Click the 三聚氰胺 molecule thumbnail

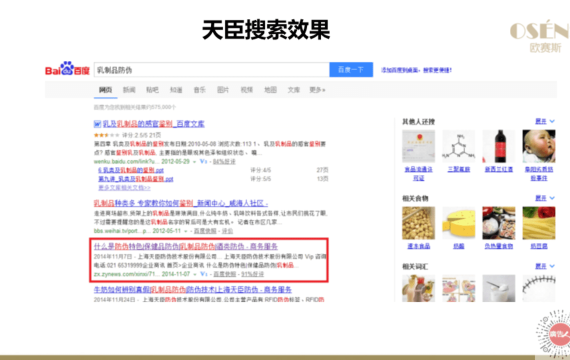459,146
